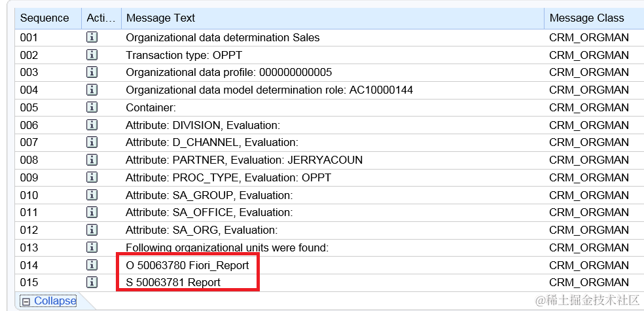Select 'Attribute: SA_GROUP, Evaluation:' text
This screenshot has width=644, height=311.
209,195
